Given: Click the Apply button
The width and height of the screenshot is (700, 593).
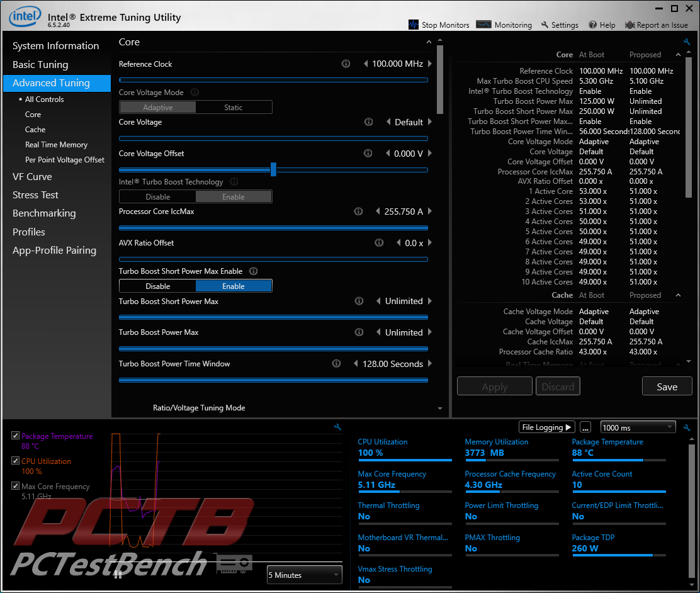Looking at the screenshot, I should 495,387.
